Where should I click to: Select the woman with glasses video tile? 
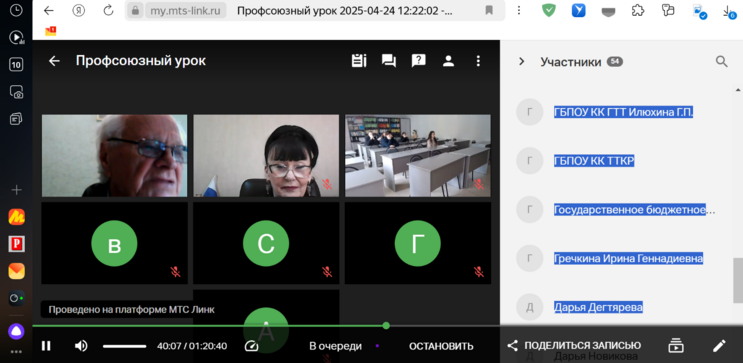point(266,155)
